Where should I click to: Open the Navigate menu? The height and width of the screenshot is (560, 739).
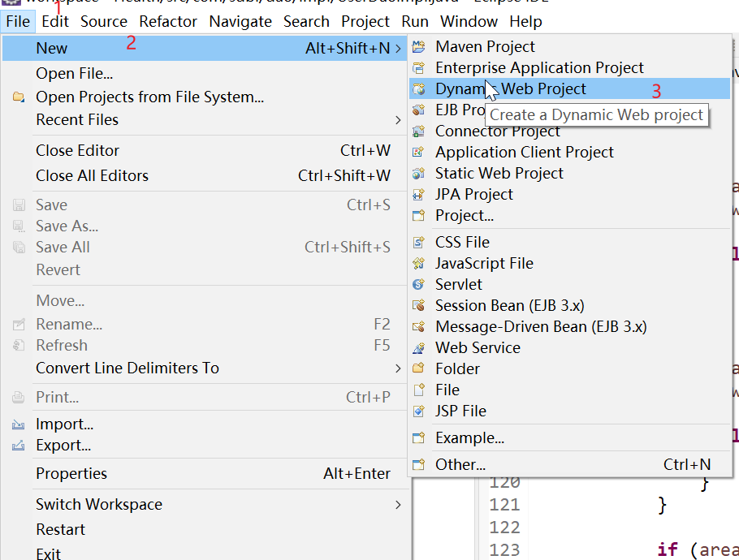pos(241,22)
